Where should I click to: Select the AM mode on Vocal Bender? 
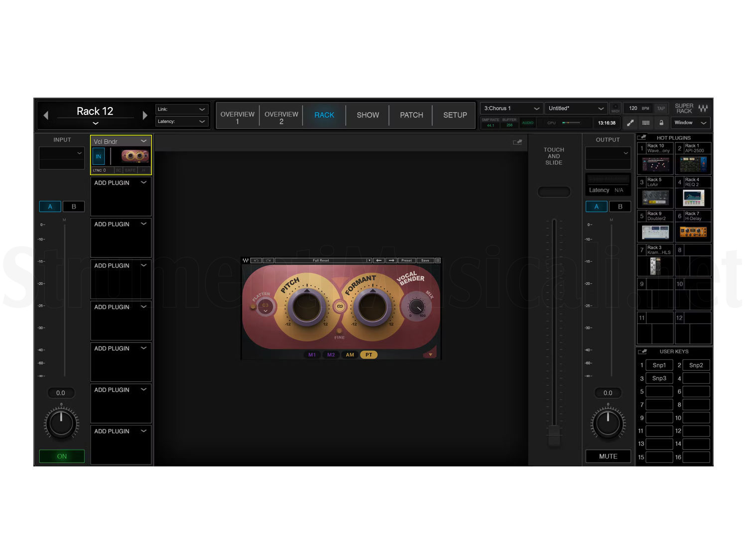[350, 354]
